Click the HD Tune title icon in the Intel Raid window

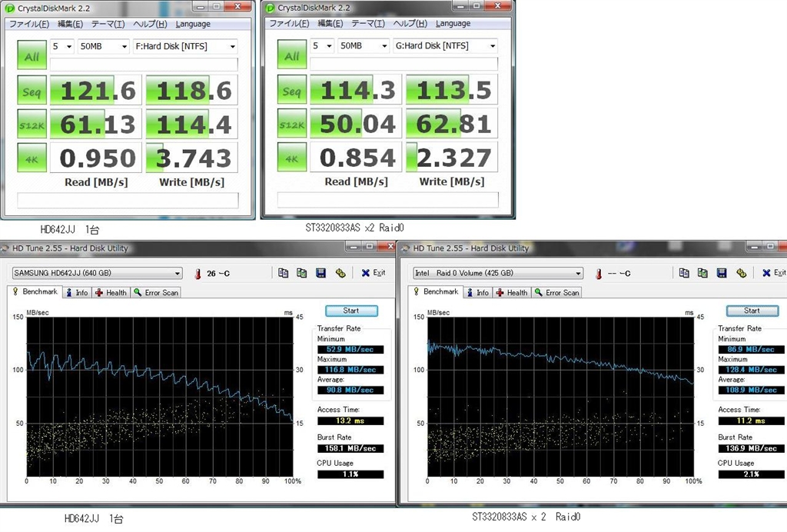(406, 248)
